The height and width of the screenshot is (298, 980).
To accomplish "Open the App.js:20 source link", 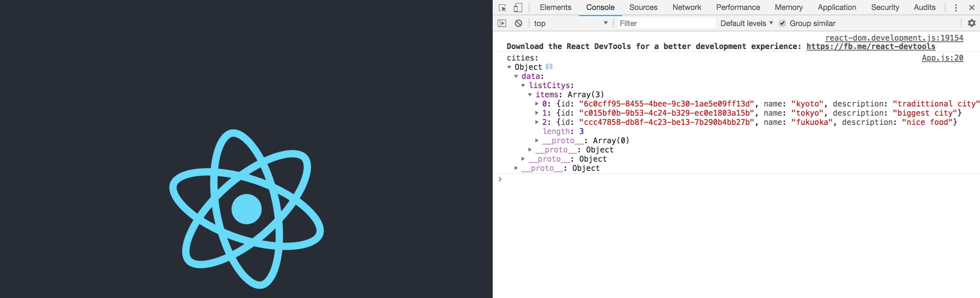I will pos(942,58).
